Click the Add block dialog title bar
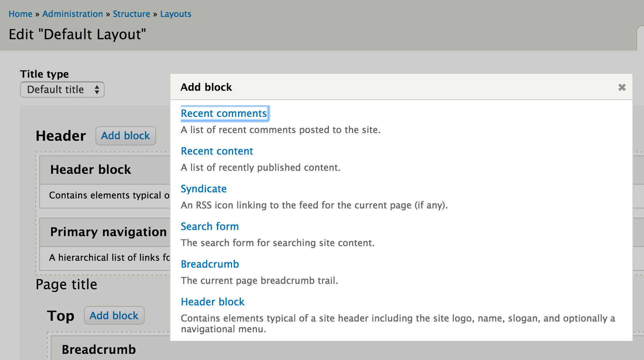Screen dimensions: 644x360 coord(401,87)
